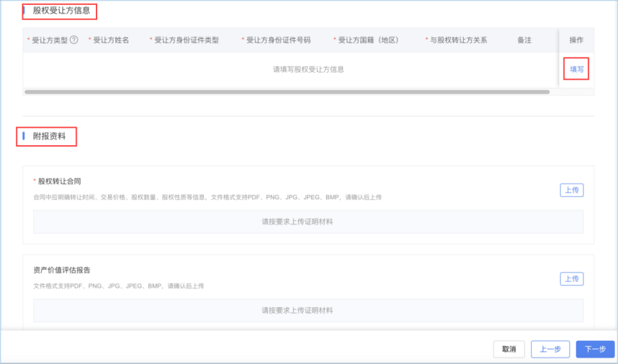Go back with 上一步 button
This screenshot has width=618, height=364.
tap(550, 349)
